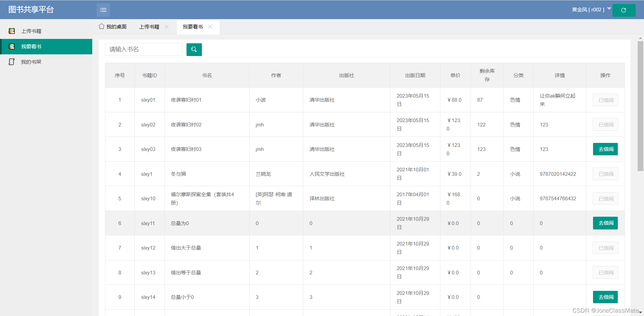Switch to the 上传书籍 tab

click(149, 27)
